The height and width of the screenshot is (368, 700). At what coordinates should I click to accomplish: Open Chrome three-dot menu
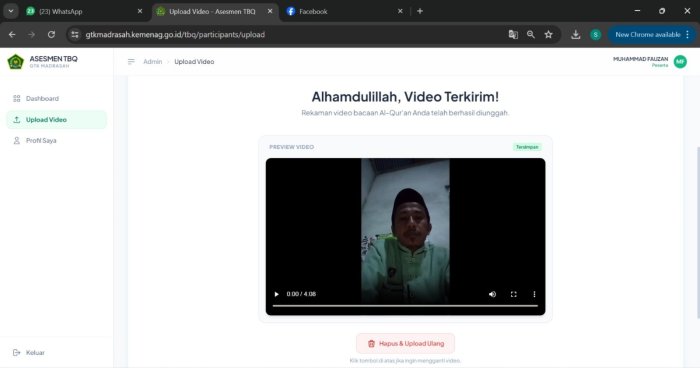(x=688, y=34)
